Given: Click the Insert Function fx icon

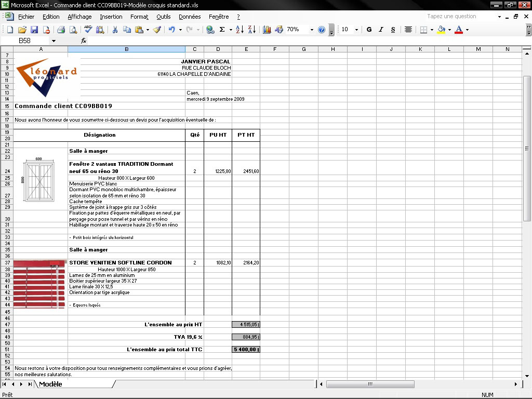Looking at the screenshot, I should 84,41.
